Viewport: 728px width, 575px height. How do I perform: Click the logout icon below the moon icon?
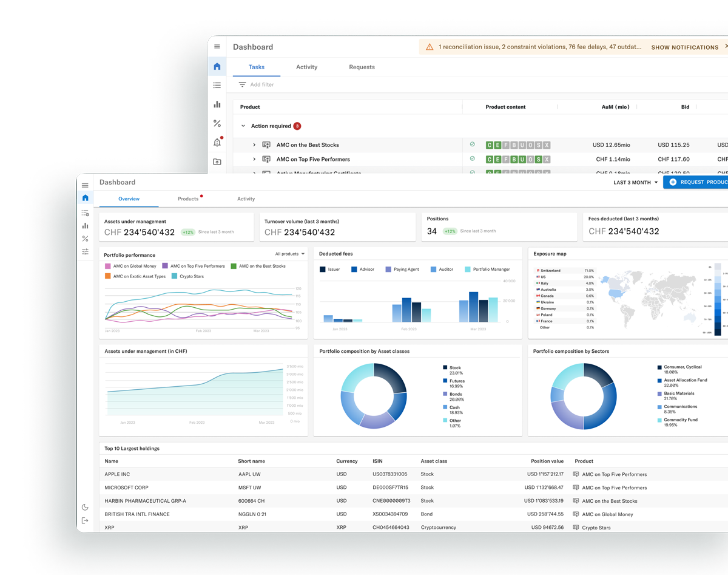85,520
